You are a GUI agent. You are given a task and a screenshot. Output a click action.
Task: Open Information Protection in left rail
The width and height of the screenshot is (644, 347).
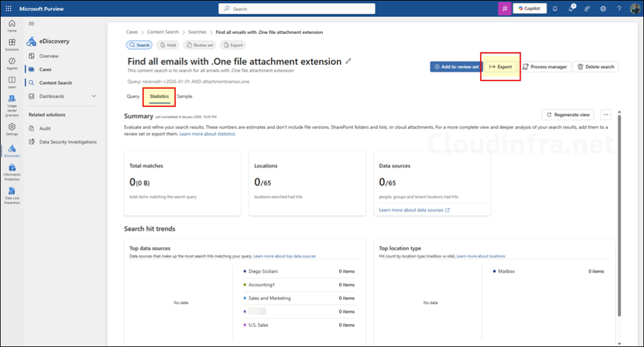click(12, 173)
